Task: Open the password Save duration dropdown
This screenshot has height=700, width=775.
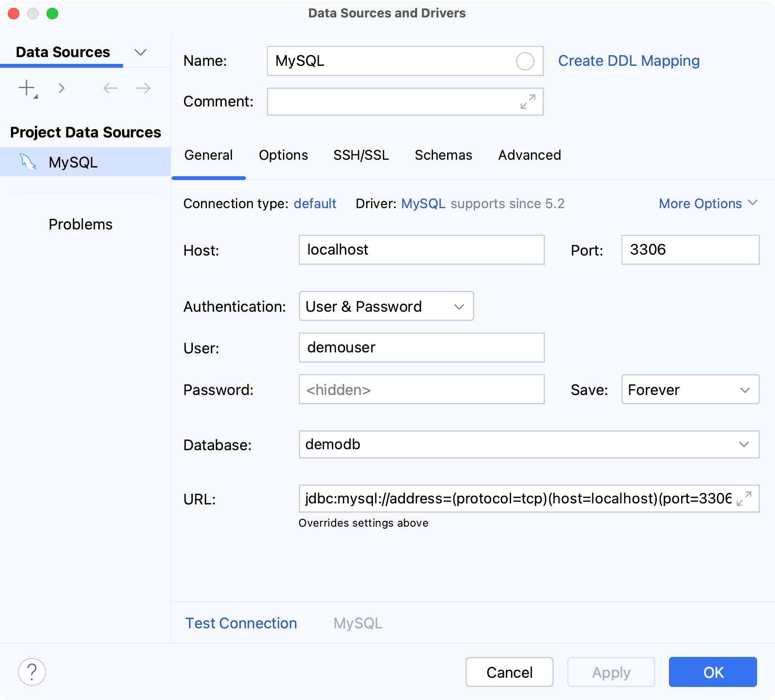Action: click(744, 389)
